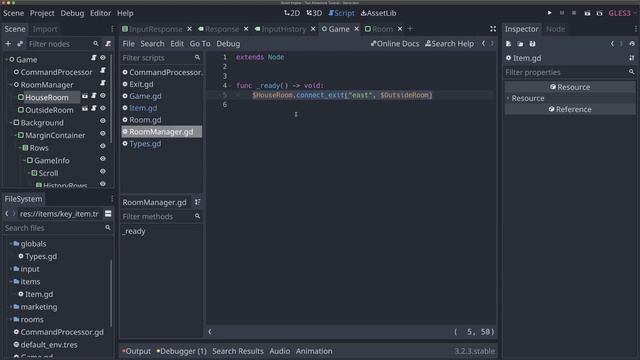
Task: Pause the running scene
Action: point(562,13)
